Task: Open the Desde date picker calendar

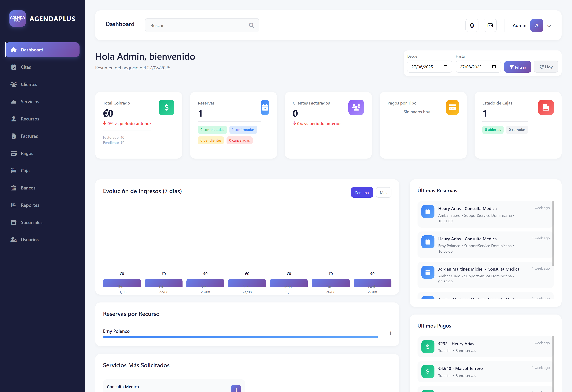Action: pyautogui.click(x=445, y=67)
